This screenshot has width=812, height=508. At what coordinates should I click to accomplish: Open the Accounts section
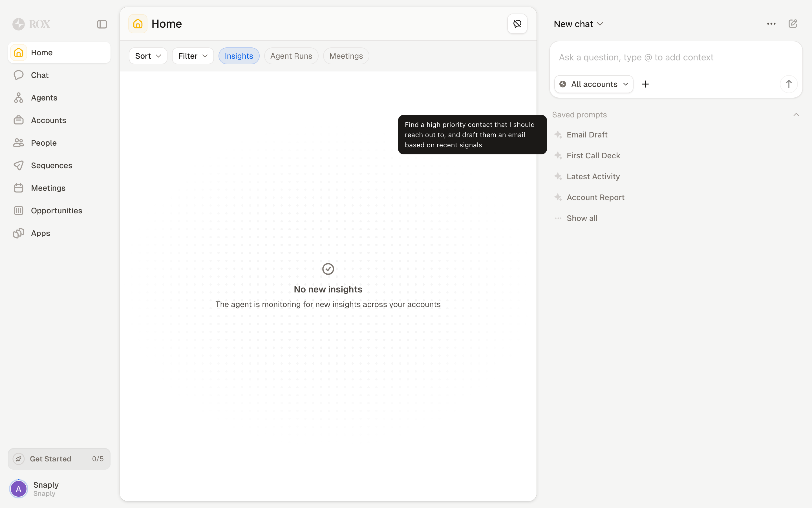pos(59,120)
